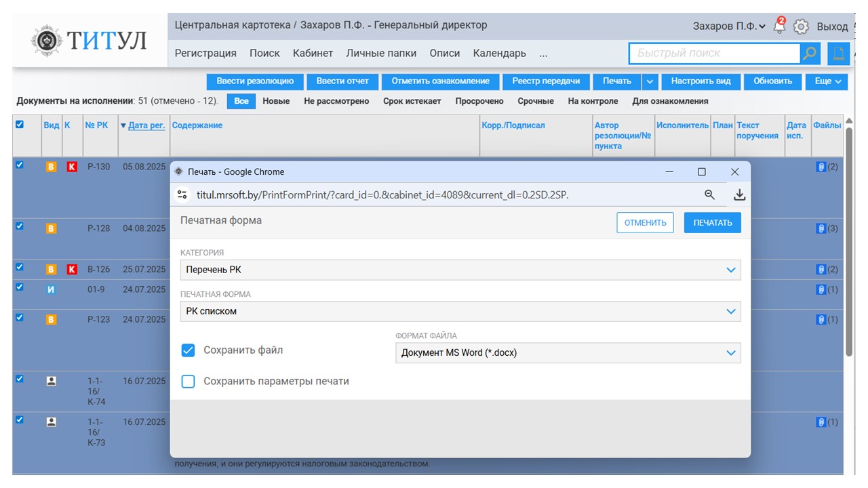Click the quick search magnifier icon
The height and width of the screenshot is (488, 868).
click(810, 54)
